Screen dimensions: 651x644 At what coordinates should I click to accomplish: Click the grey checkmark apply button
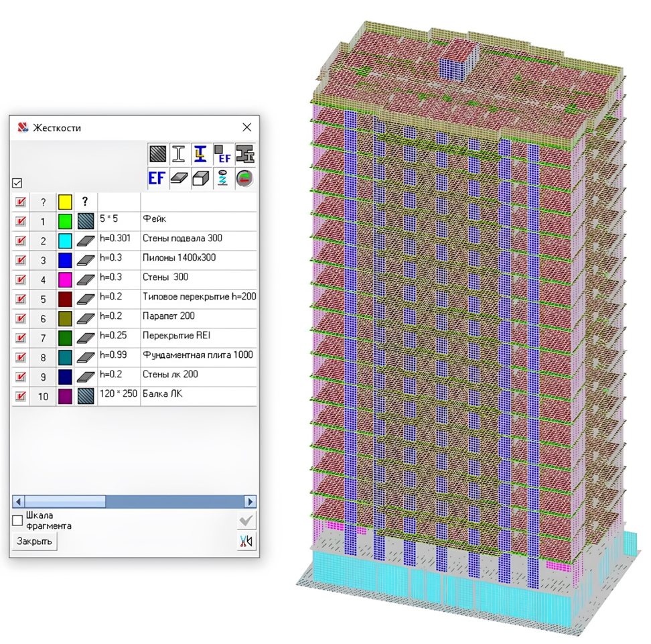pos(246,521)
